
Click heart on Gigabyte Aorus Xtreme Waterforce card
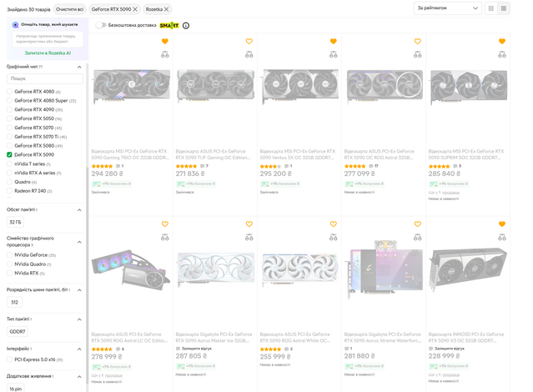click(418, 224)
